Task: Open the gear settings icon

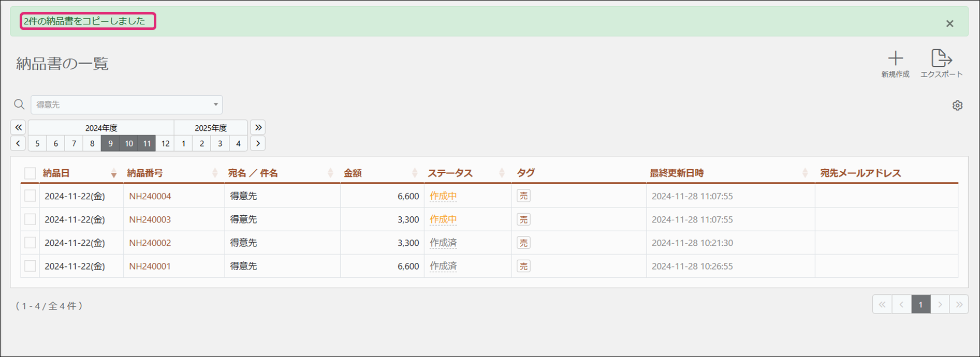Action: coord(957,106)
